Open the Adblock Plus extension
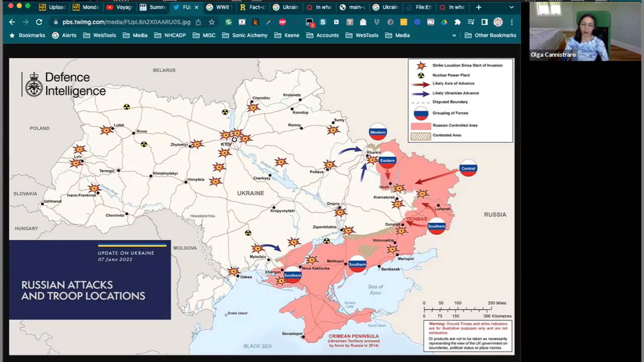This screenshot has height=362, width=644. click(x=282, y=22)
